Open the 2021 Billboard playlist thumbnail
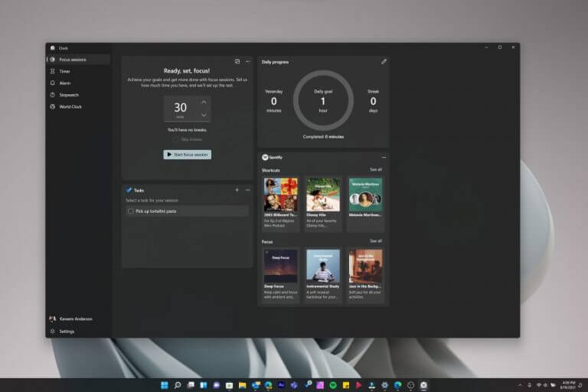Screen dimensions: 588x392 [x=280, y=194]
